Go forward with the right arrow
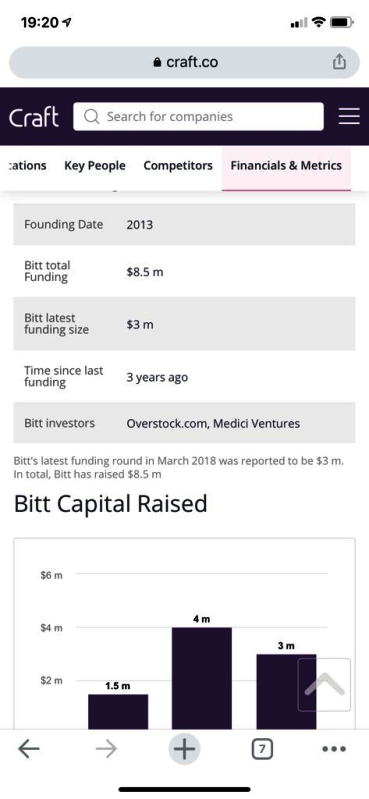The width and height of the screenshot is (369, 799). tap(106, 749)
